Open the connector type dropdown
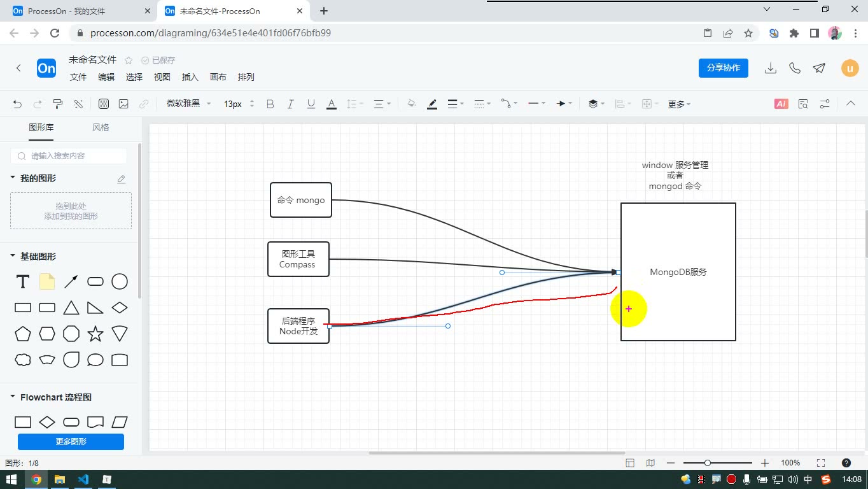The height and width of the screenshot is (489, 868). click(509, 104)
